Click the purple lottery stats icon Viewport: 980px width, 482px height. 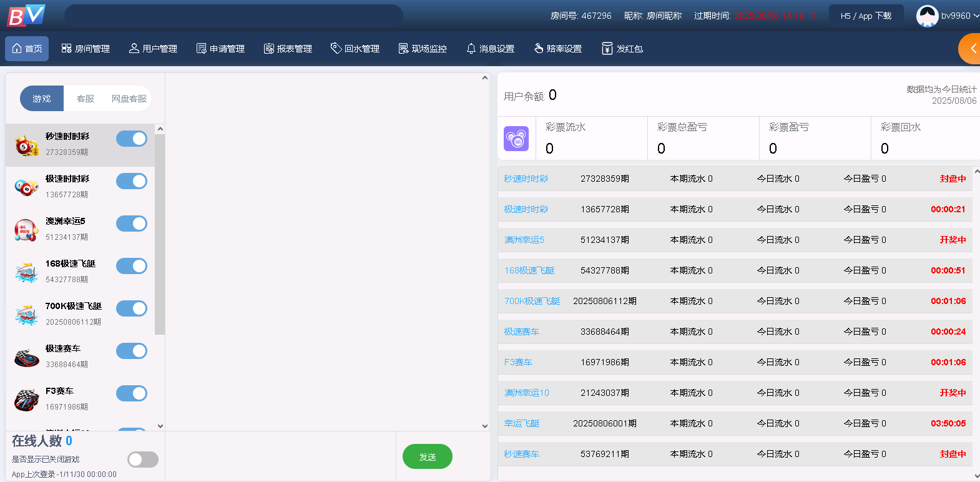pos(516,139)
